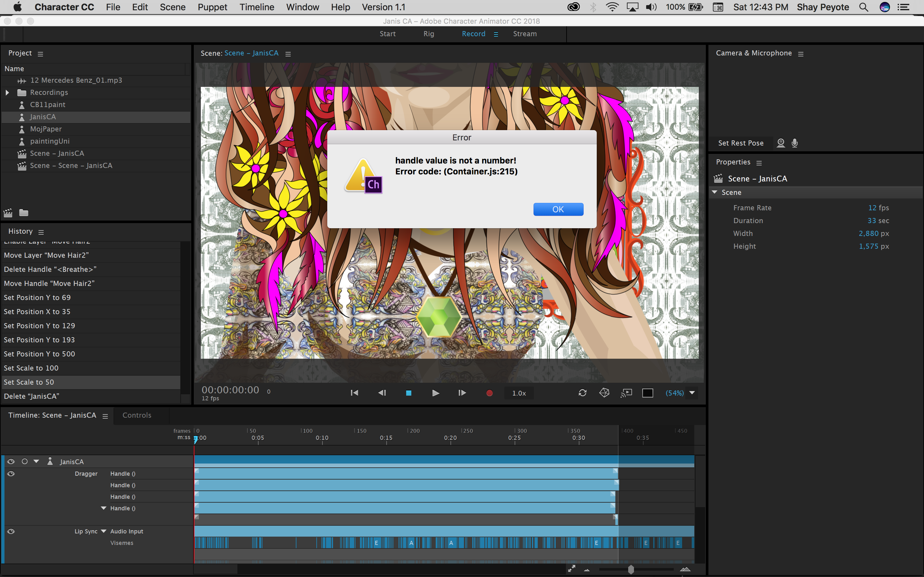Click the loop/refresh icon in transport bar
Image resolution: width=924 pixels, height=577 pixels.
581,392
